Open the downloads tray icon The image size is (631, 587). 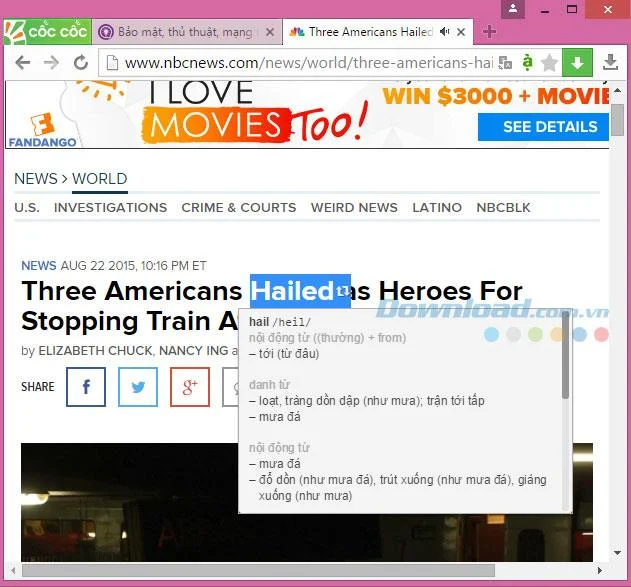(x=610, y=62)
